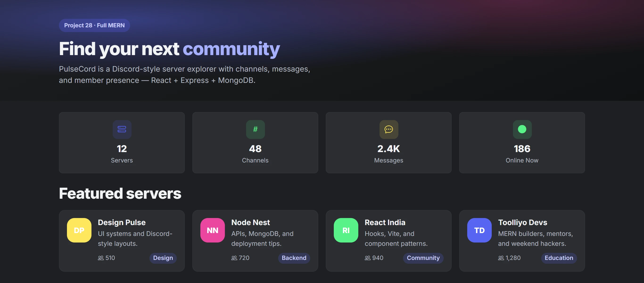Click the Messages chat bubble icon

[389, 129]
